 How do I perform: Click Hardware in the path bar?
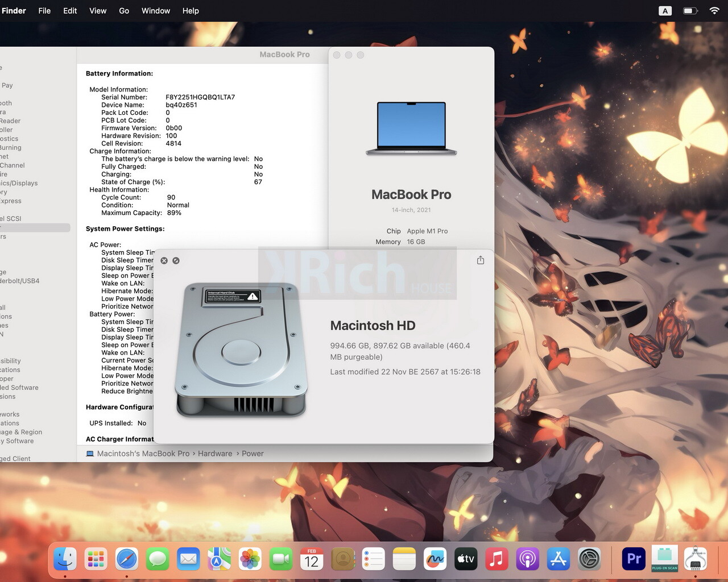pyautogui.click(x=215, y=454)
